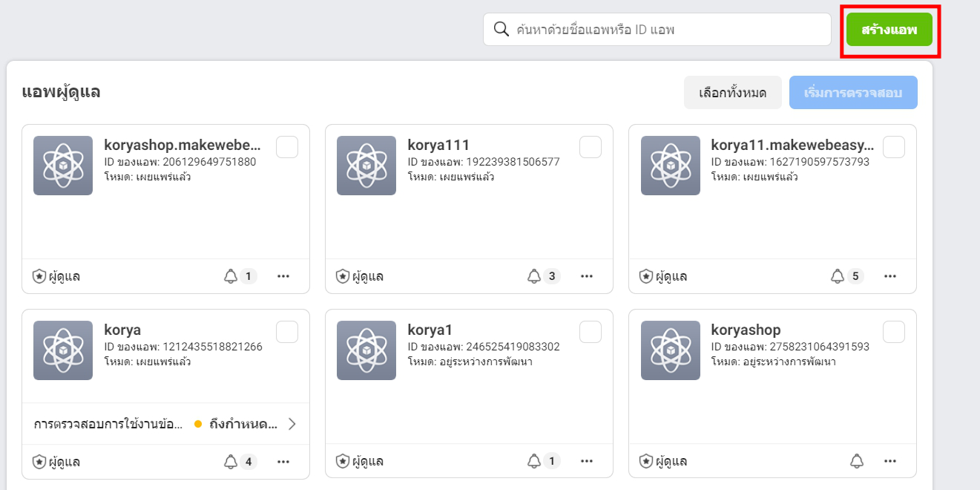980x490 pixels.
Task: Select the checkbox on korya111 card
Action: coord(591,147)
